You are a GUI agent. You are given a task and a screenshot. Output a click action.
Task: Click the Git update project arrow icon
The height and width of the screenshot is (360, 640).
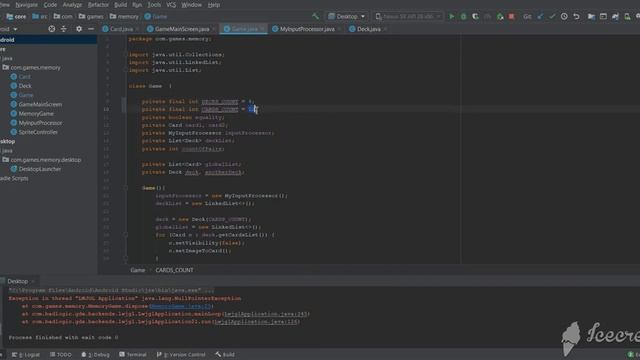540,17
